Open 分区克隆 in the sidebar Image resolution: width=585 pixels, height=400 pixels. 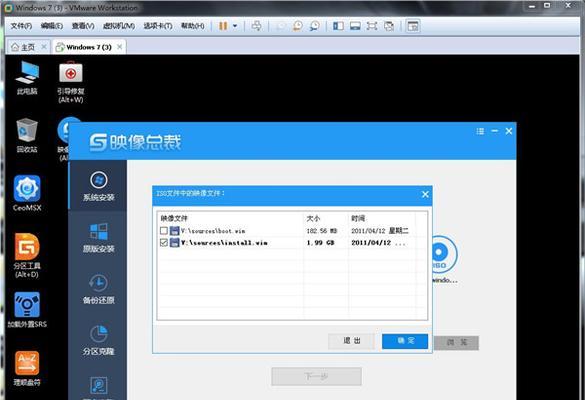click(x=98, y=340)
